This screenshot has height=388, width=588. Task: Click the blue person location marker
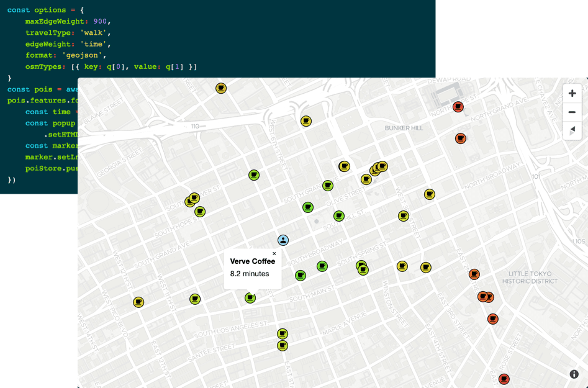pos(283,240)
